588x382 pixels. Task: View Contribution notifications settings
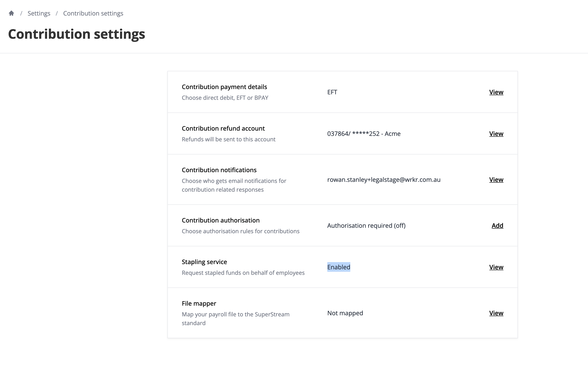click(496, 180)
